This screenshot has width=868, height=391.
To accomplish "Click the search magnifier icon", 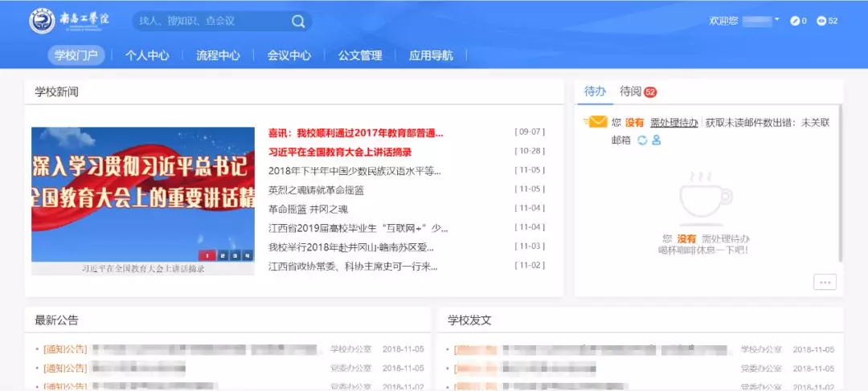I will click(298, 21).
